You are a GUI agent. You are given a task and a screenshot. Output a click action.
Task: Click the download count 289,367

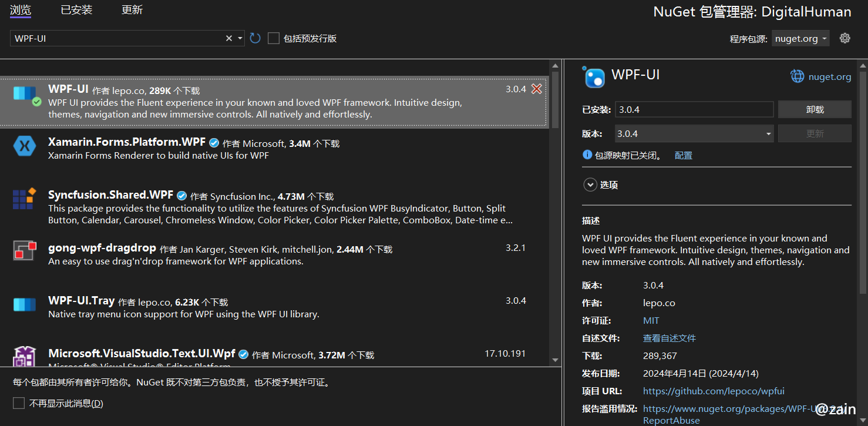click(x=660, y=355)
